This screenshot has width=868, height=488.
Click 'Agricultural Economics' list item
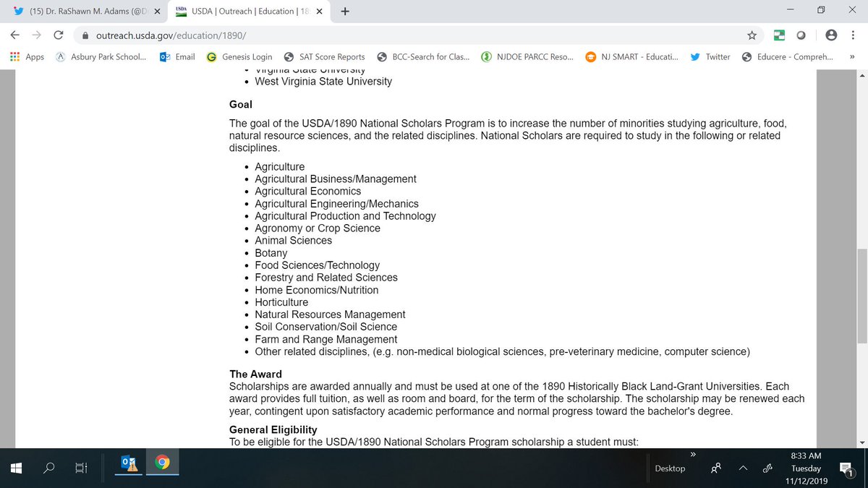(308, 191)
